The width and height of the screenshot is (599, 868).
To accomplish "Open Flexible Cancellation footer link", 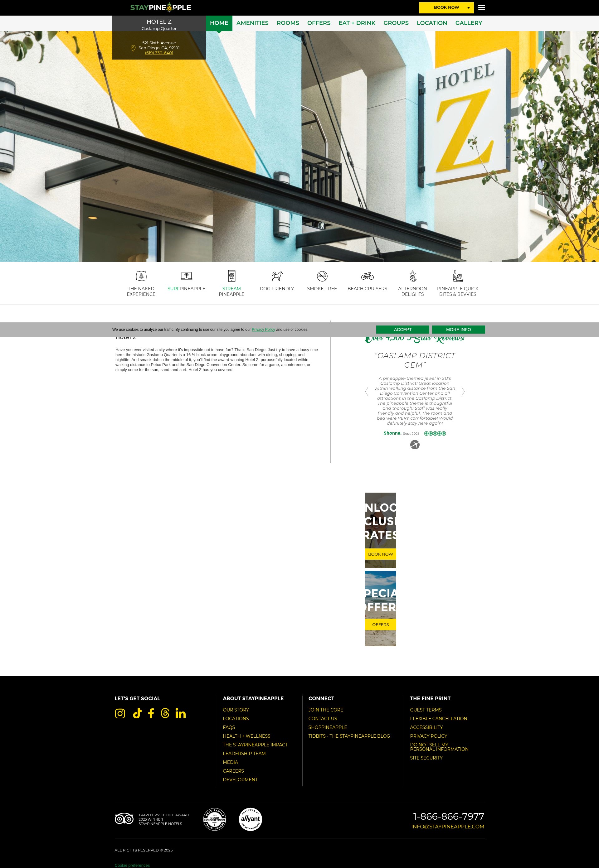I will click(438, 718).
